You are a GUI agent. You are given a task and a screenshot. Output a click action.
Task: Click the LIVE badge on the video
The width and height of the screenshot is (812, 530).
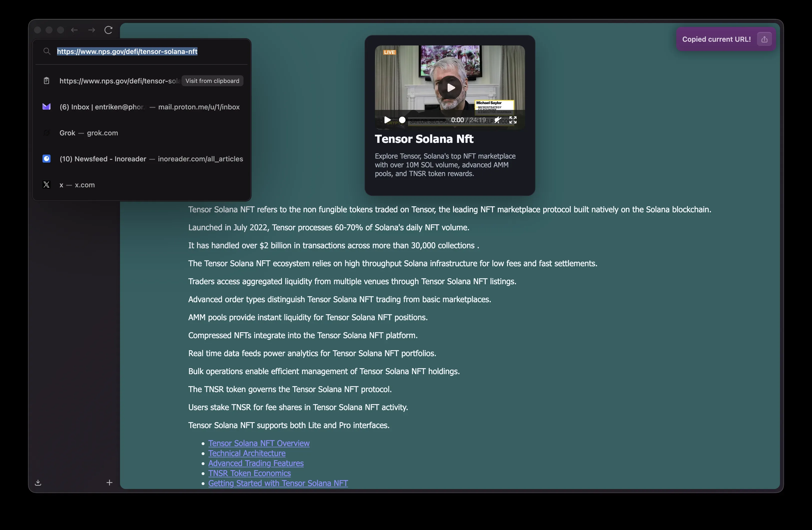click(389, 52)
